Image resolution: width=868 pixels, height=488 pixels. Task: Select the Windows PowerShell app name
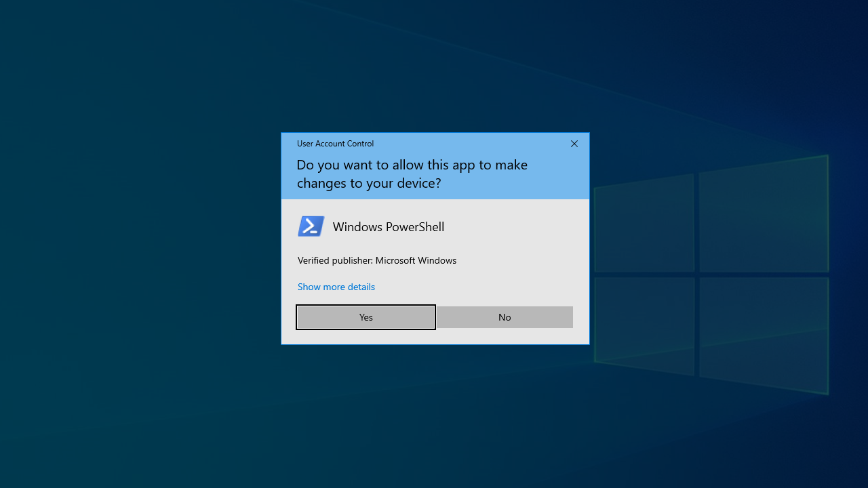tap(389, 226)
